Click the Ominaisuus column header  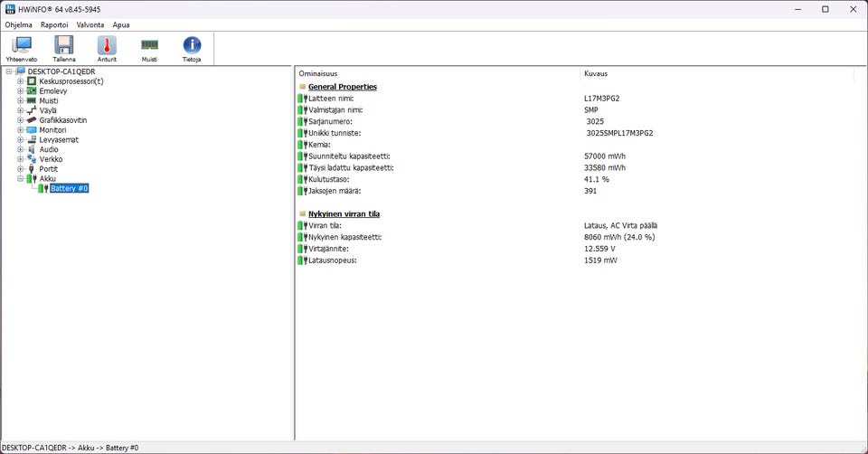click(318, 73)
